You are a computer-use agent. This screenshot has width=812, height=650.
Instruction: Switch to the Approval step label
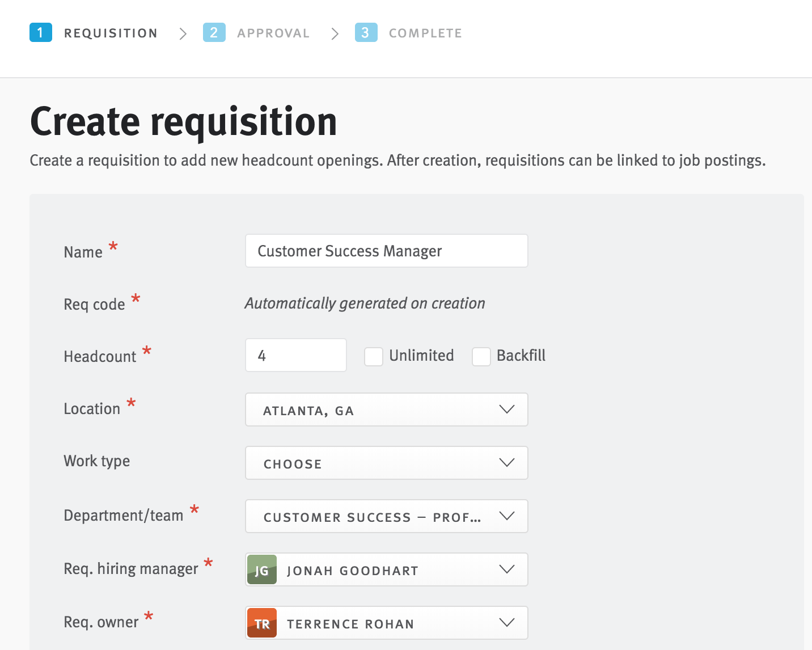[273, 33]
